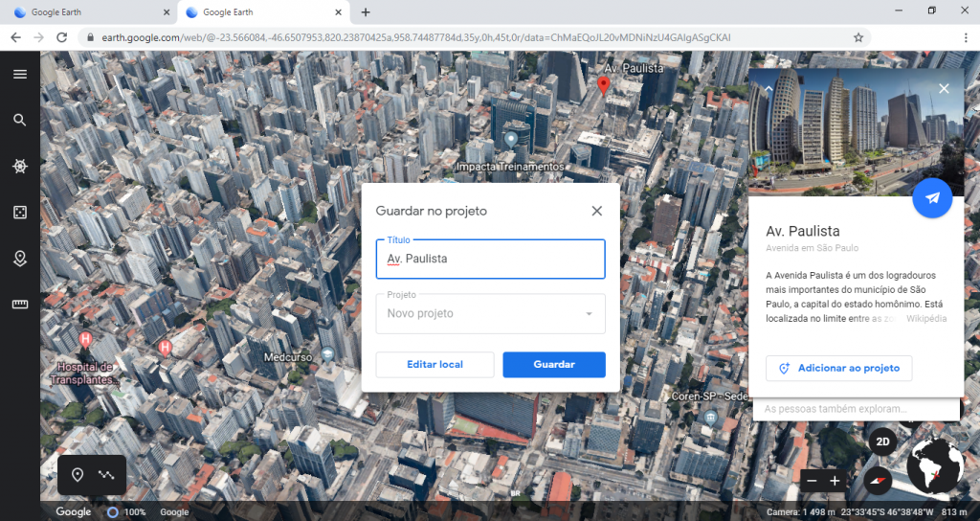Click the Coren-SP Sede map marker

[710, 418]
